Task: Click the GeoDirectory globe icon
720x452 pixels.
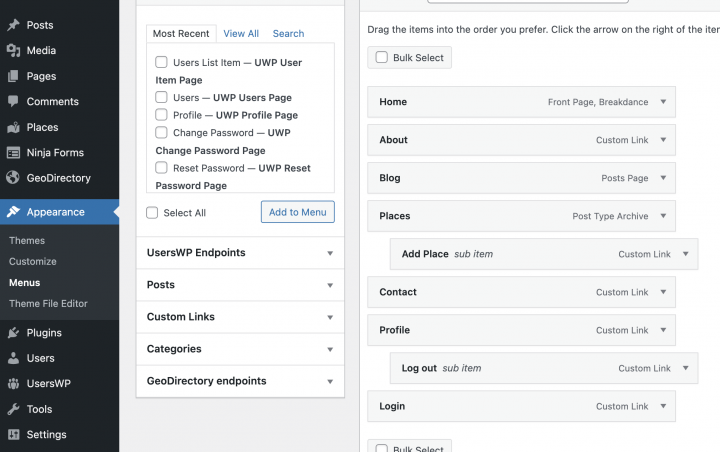Action: click(x=13, y=178)
